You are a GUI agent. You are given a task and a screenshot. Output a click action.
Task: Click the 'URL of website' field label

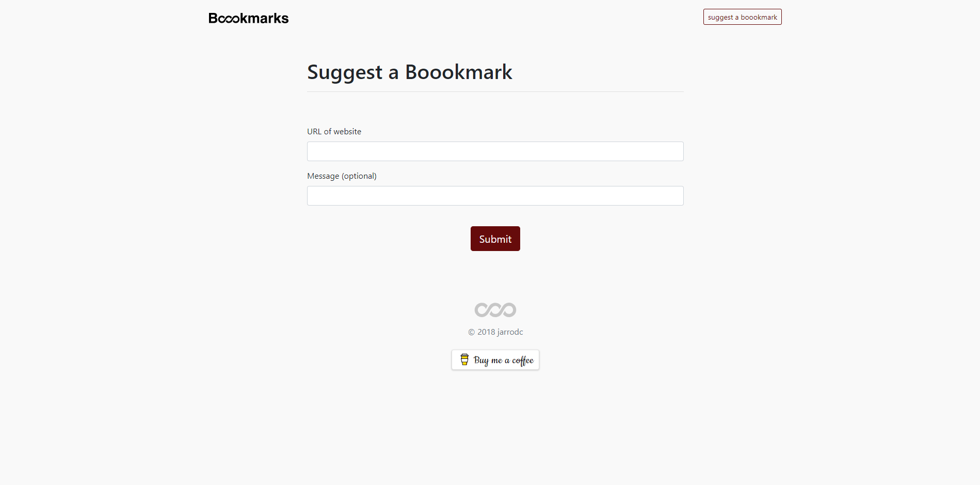coord(334,131)
